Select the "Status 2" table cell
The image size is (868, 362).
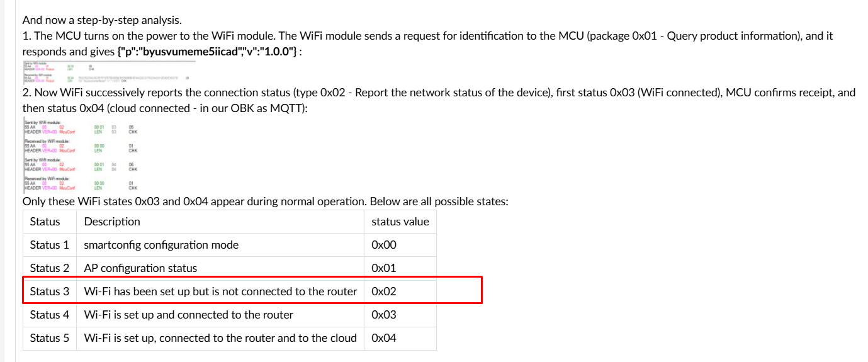point(50,268)
